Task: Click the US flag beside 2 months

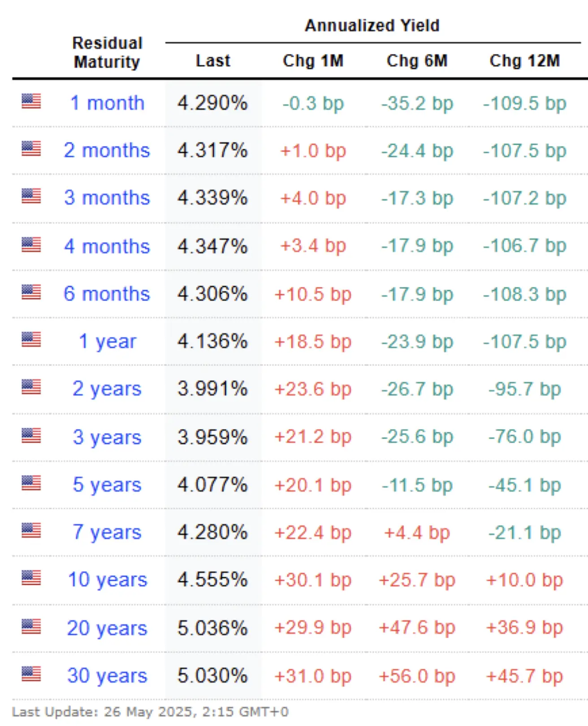Action: click(x=31, y=149)
